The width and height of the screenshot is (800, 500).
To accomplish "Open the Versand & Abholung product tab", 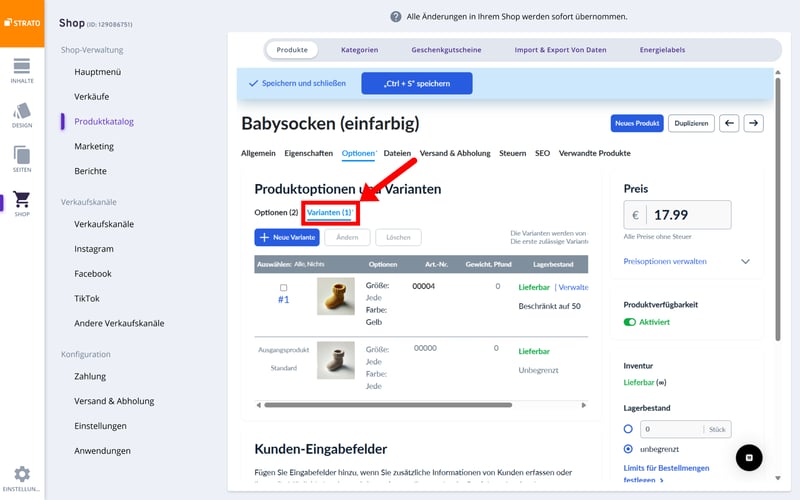I will click(x=455, y=153).
